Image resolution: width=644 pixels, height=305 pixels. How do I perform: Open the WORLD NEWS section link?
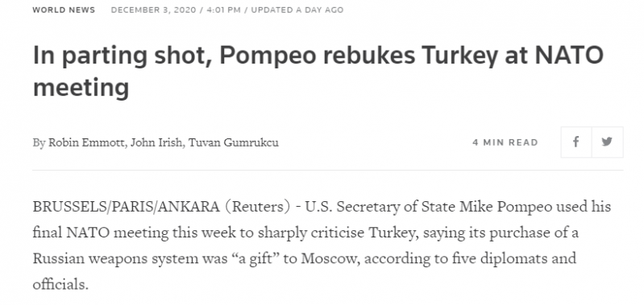point(64,10)
